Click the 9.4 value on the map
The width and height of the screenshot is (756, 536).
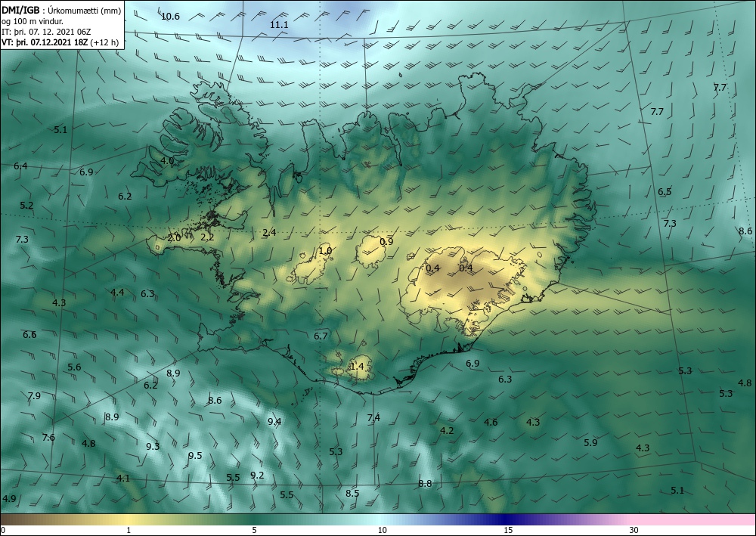pyautogui.click(x=274, y=421)
